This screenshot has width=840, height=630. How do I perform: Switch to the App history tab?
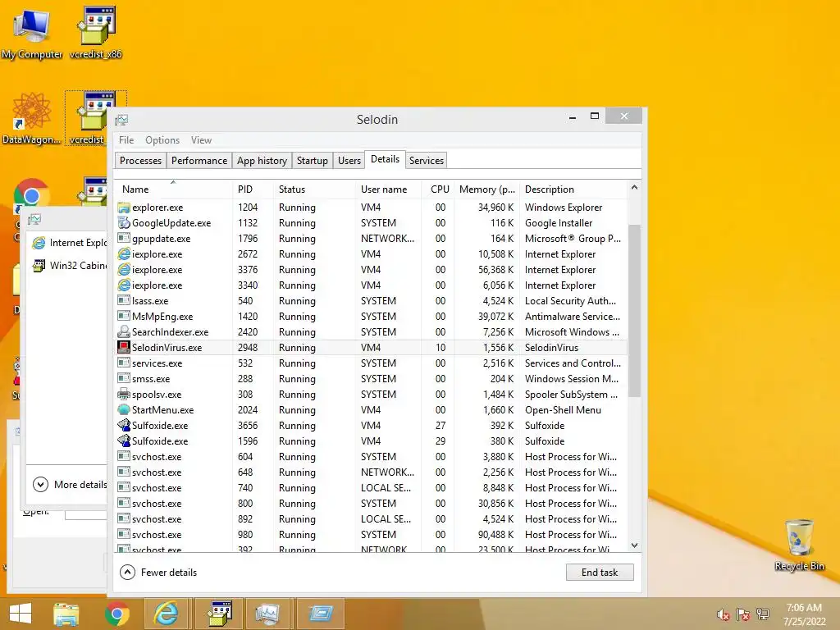262,161
